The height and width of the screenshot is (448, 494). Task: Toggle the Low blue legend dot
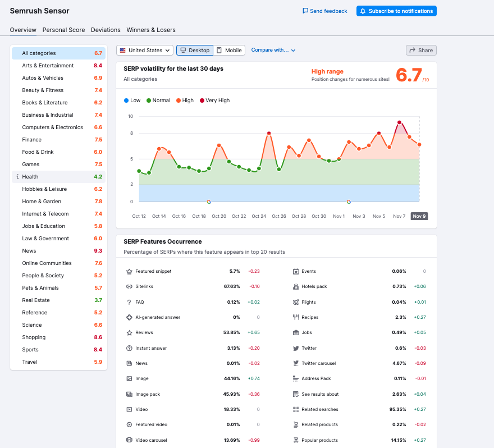coord(126,100)
